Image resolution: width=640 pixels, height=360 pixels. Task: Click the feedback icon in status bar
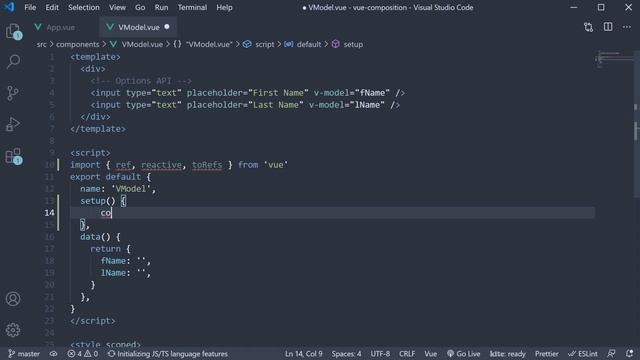coord(611,353)
